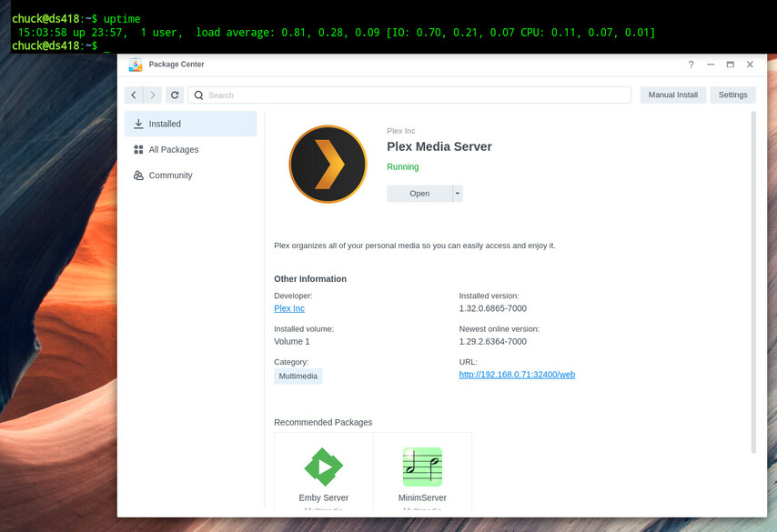
Task: Open the Community packages section
Action: point(191,176)
